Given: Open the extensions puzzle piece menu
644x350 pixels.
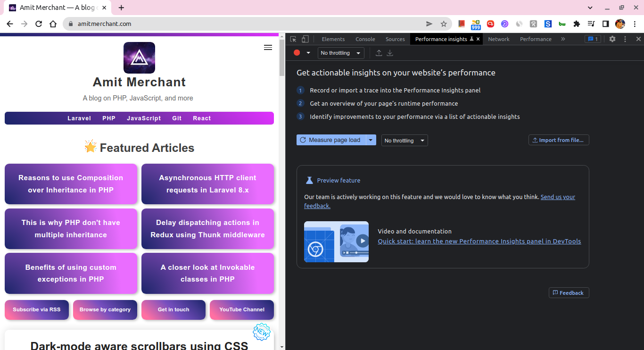Looking at the screenshot, I should pyautogui.click(x=577, y=24).
